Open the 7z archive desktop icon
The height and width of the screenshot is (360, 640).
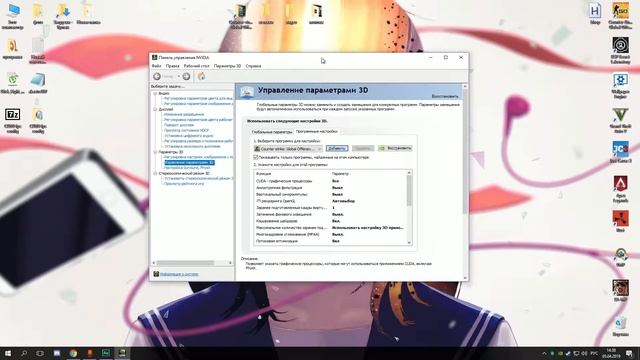[x=12, y=121]
